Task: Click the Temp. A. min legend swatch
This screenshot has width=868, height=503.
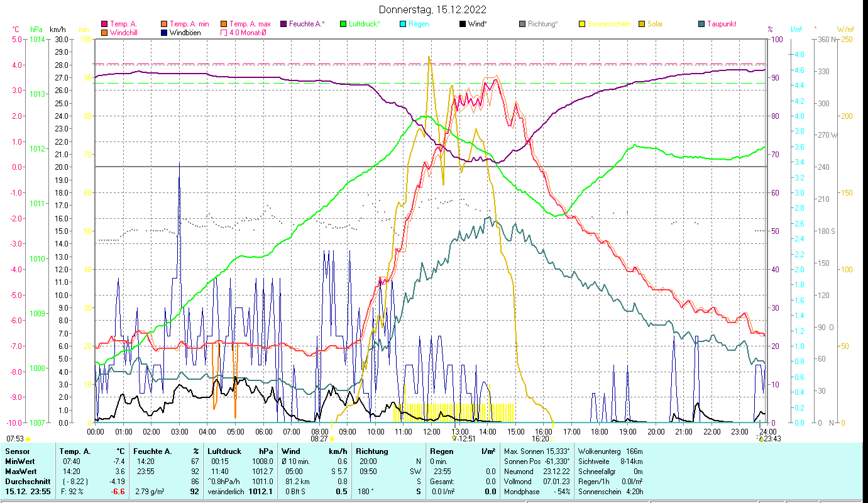Action: coord(165,24)
